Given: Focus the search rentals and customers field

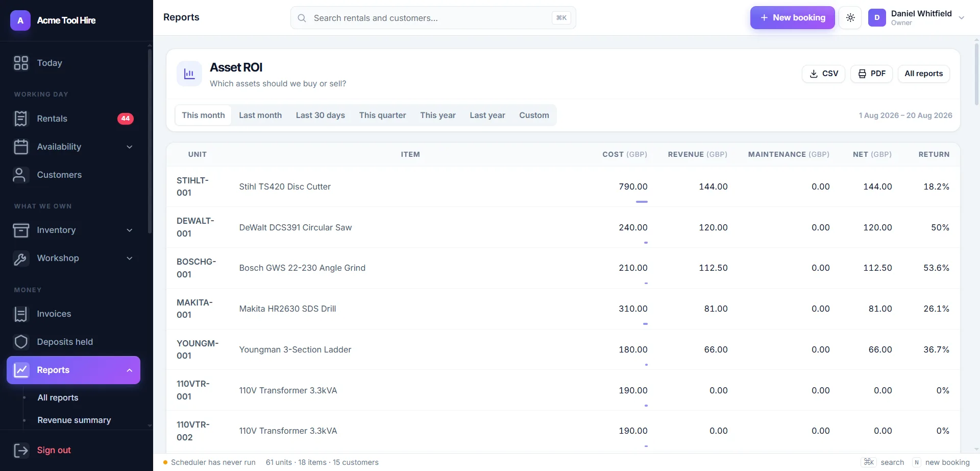Looking at the screenshot, I should click(x=433, y=18).
